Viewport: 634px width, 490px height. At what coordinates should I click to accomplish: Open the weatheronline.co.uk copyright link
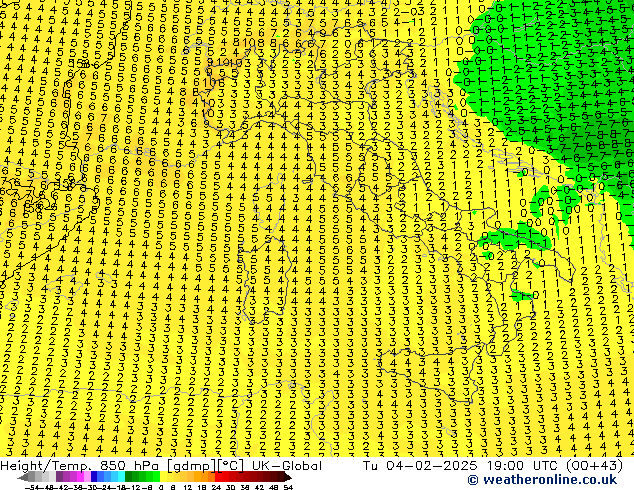click(542, 480)
